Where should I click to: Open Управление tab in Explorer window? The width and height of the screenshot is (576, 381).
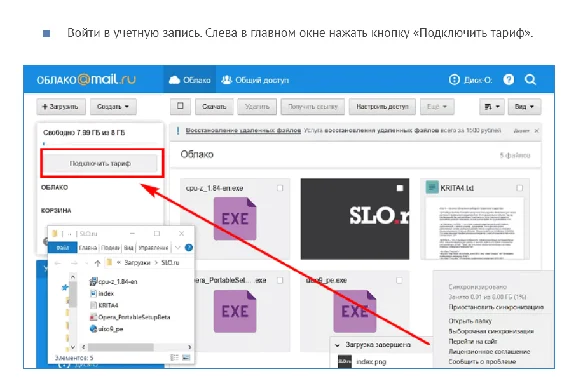[x=153, y=248]
